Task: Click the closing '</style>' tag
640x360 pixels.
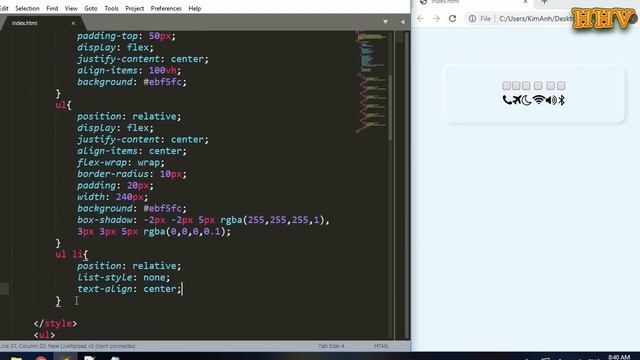Action: 55,323
